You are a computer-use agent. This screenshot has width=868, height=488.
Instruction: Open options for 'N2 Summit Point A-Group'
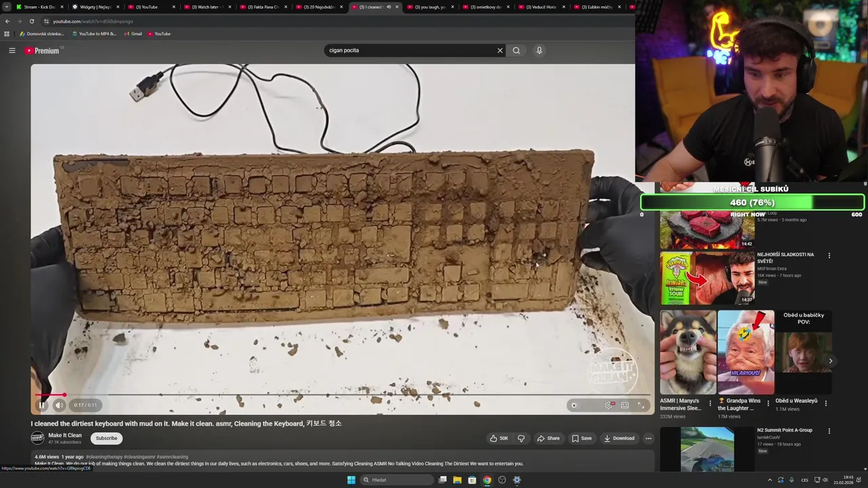click(829, 431)
